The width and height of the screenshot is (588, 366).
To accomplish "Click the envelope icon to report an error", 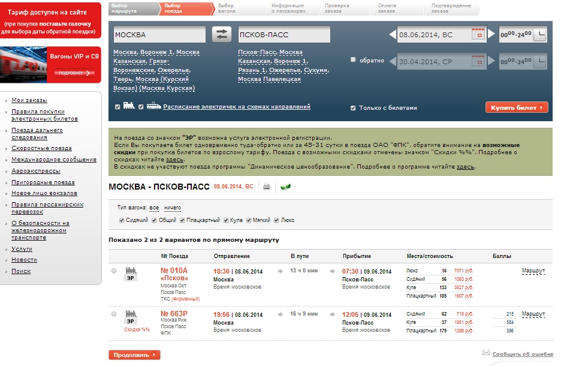I will pyautogui.click(x=486, y=353).
